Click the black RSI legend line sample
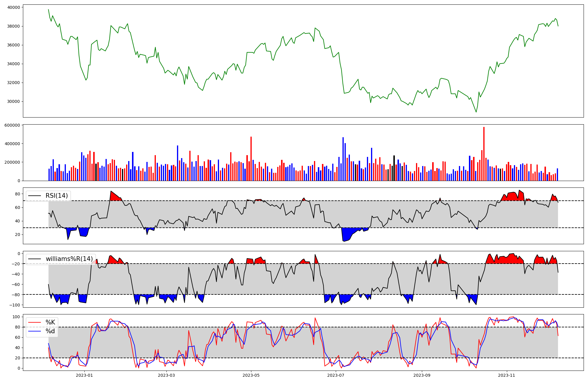This screenshot has width=588, height=382. coord(35,196)
